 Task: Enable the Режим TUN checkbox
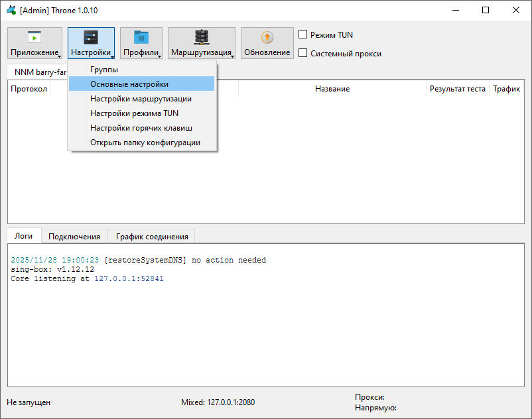302,34
